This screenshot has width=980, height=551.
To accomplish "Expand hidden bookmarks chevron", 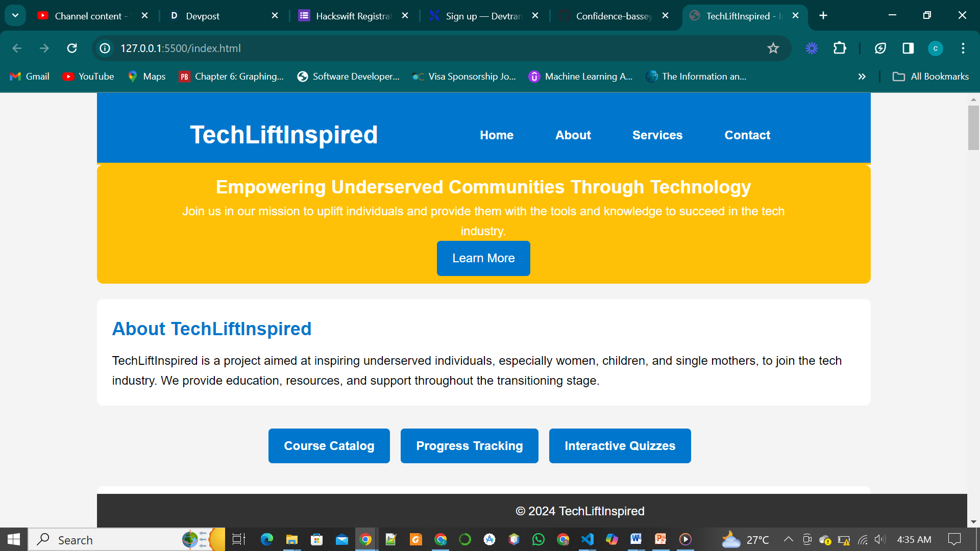I will (862, 77).
